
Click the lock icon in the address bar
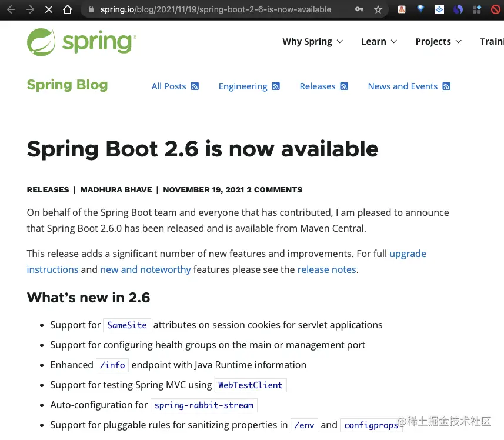(91, 9)
